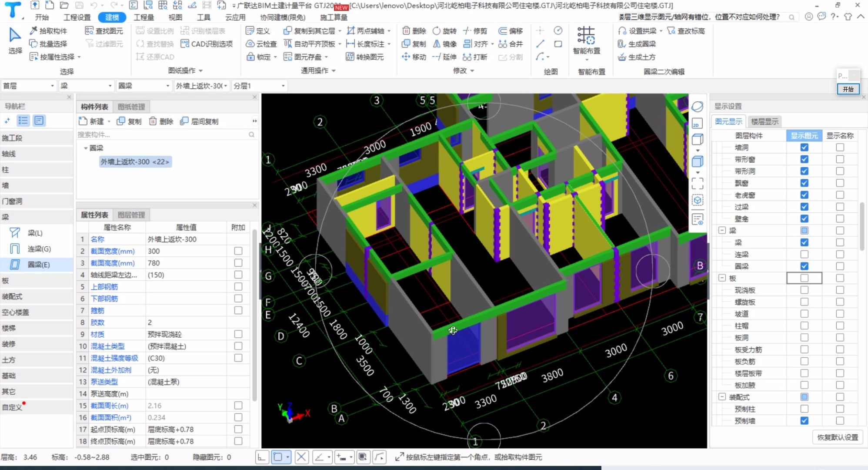Open the 工程量 ribbon tab
Image resolution: width=868 pixels, height=470 pixels.
[144, 17]
